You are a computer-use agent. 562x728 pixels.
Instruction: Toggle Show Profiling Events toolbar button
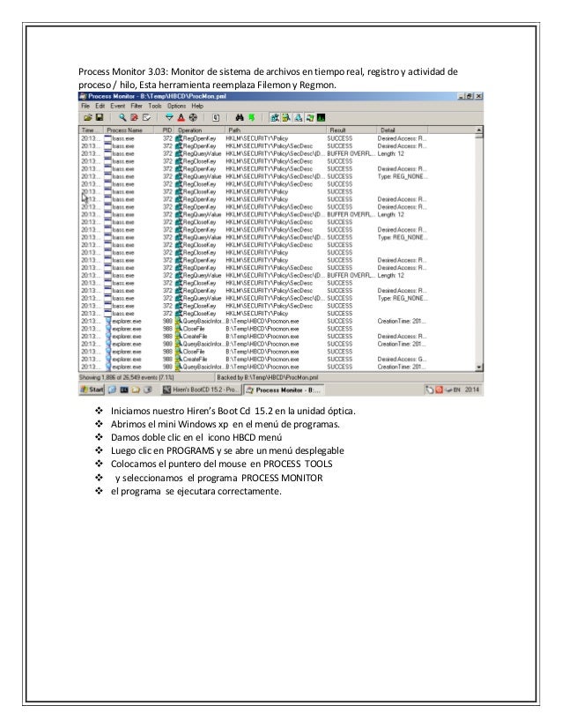(322, 117)
